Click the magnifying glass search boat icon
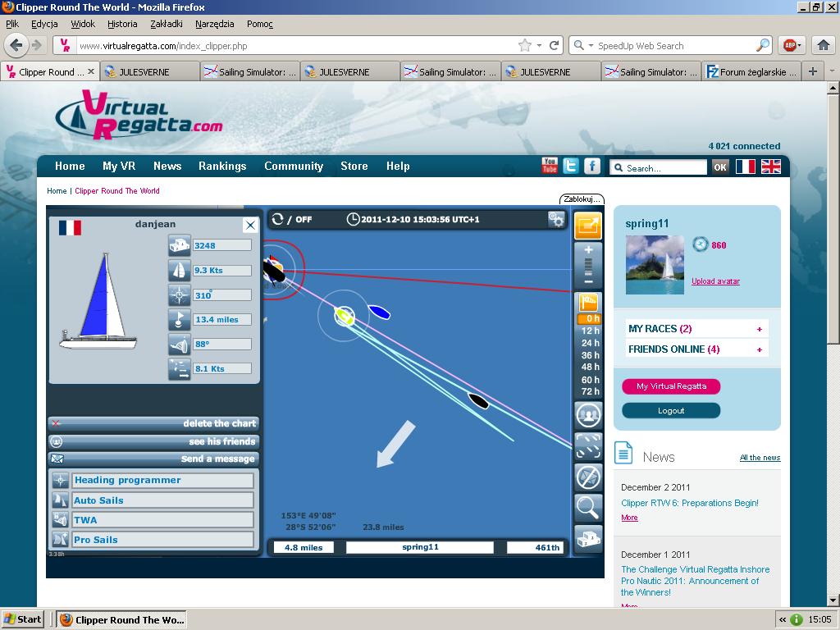The height and width of the screenshot is (630, 840). click(588, 508)
